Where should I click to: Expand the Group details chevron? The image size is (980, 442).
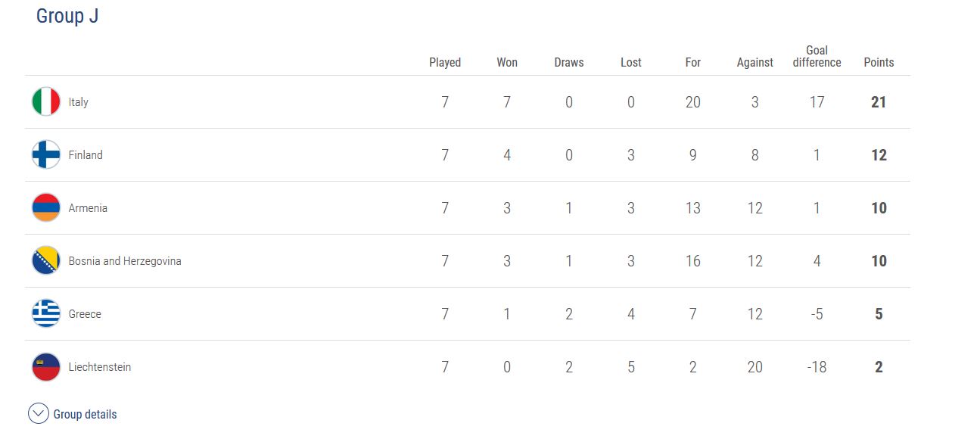pos(38,414)
